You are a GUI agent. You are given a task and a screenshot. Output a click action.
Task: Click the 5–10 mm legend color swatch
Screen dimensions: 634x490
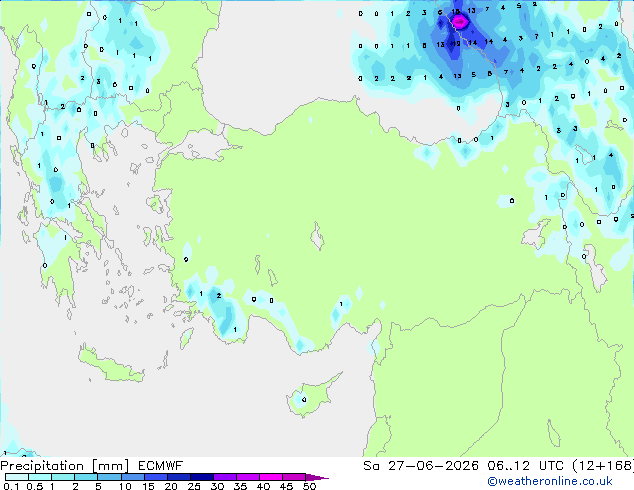pos(109,477)
